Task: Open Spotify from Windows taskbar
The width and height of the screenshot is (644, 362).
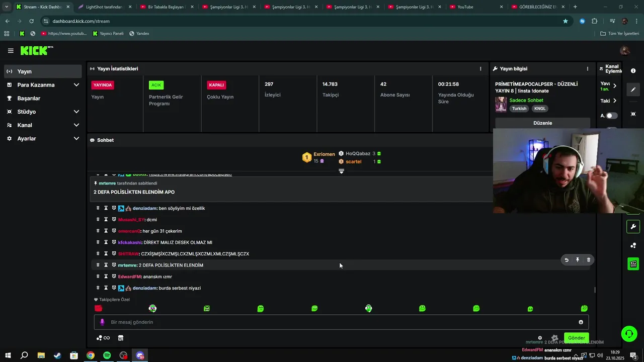Action: pos(107,355)
